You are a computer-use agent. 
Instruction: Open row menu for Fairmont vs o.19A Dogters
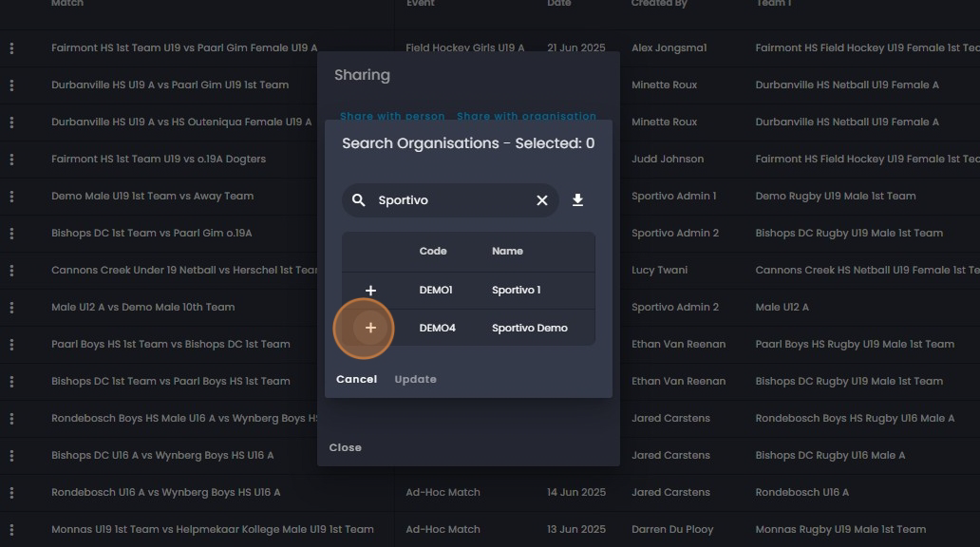pos(11,159)
